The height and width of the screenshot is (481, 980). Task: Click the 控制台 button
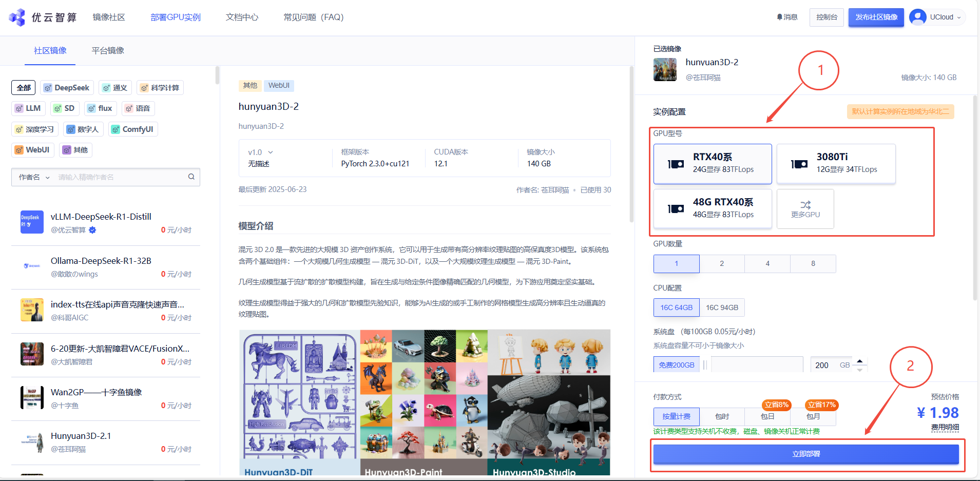[x=827, y=17]
